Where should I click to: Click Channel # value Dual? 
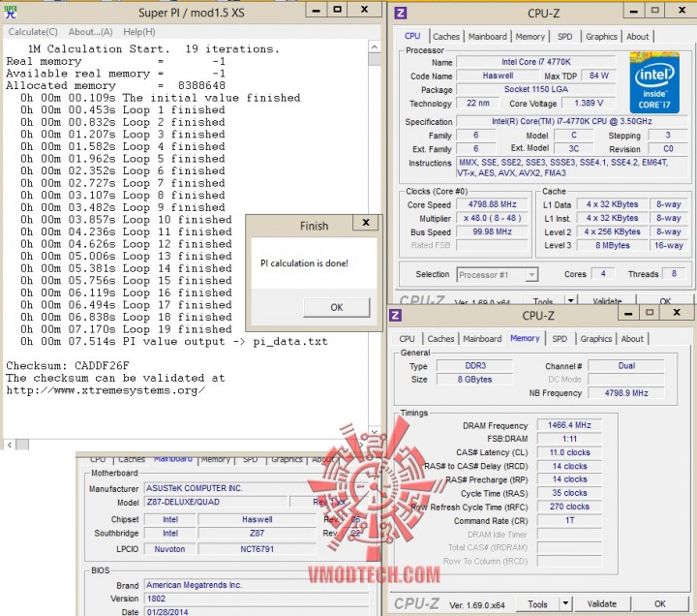tap(626, 365)
